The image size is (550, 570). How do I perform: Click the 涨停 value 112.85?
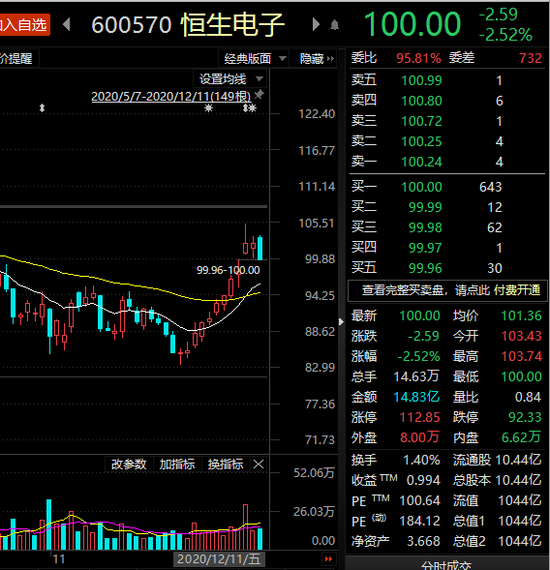click(420, 417)
